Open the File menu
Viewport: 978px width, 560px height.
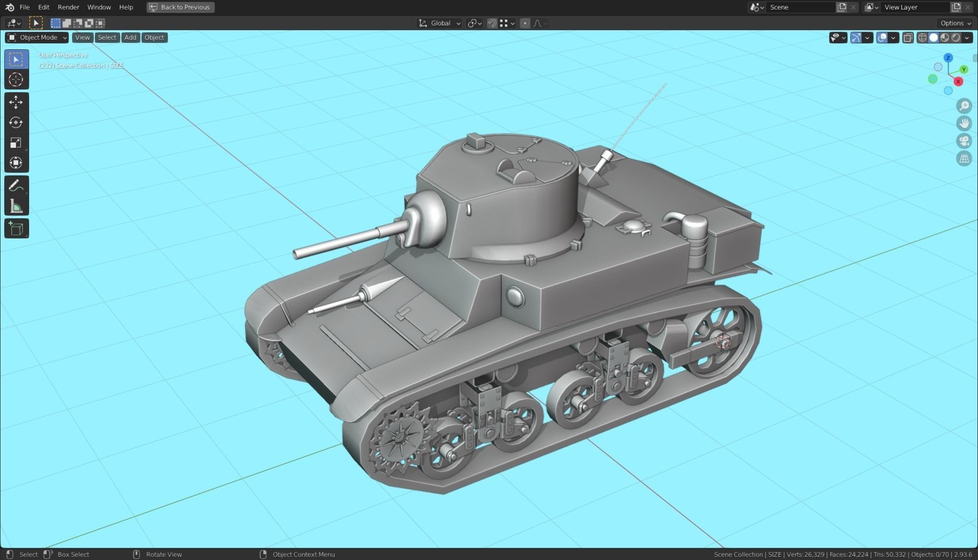point(24,7)
